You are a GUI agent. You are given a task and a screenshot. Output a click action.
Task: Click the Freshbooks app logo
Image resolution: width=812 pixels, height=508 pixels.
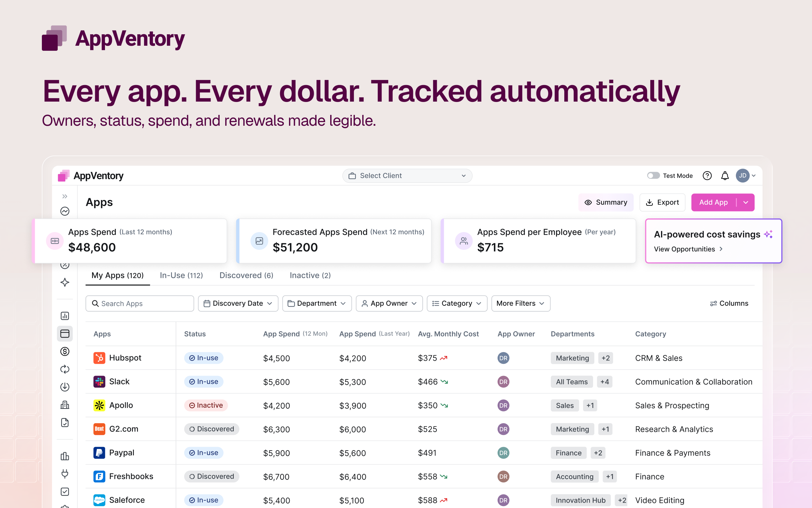pos(99,477)
